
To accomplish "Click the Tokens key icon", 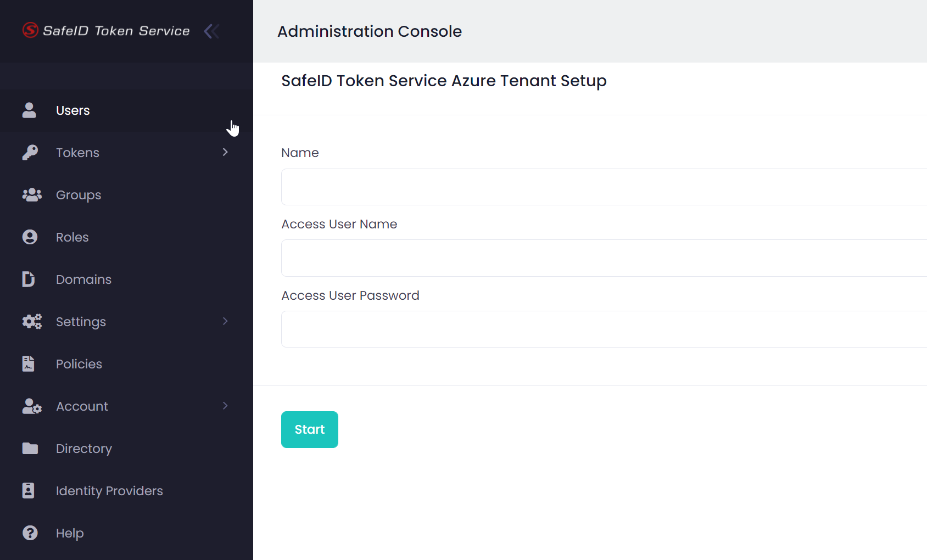I will click(30, 153).
